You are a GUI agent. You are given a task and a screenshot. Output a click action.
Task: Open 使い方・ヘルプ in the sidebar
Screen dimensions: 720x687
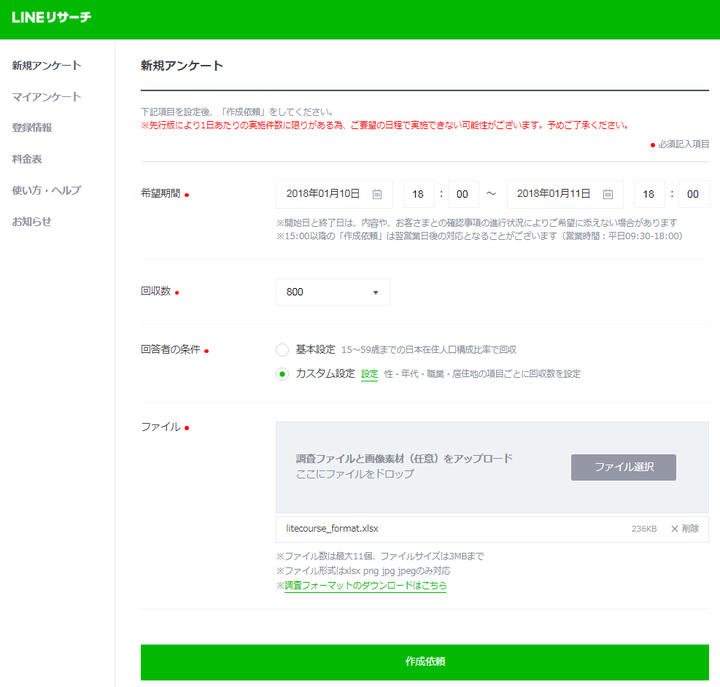point(47,190)
